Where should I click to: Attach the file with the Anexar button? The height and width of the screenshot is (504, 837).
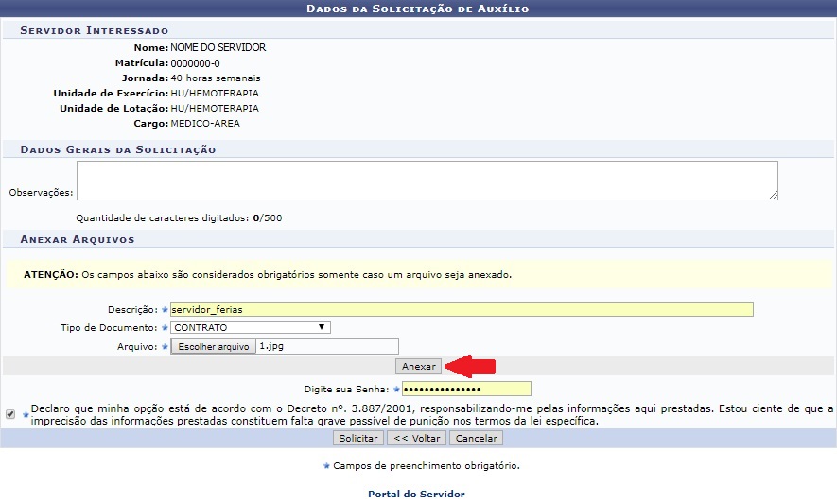pyautogui.click(x=419, y=366)
